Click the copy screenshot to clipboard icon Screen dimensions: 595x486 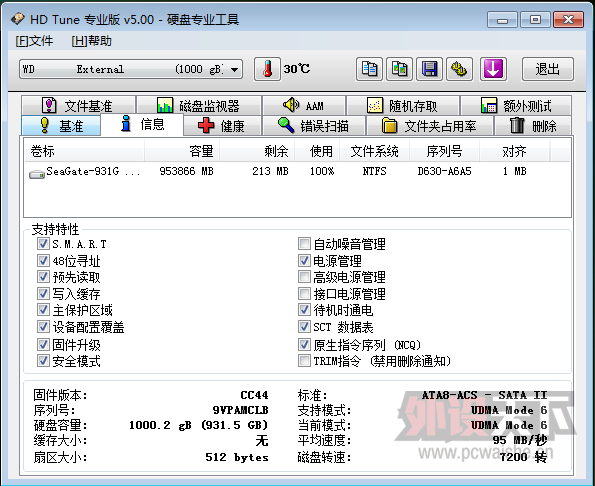pos(399,69)
